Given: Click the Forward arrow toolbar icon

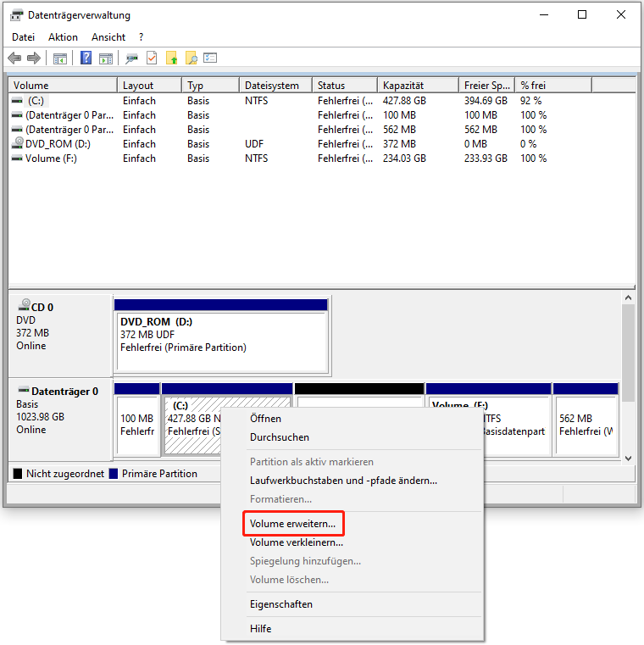Looking at the screenshot, I should 34,58.
